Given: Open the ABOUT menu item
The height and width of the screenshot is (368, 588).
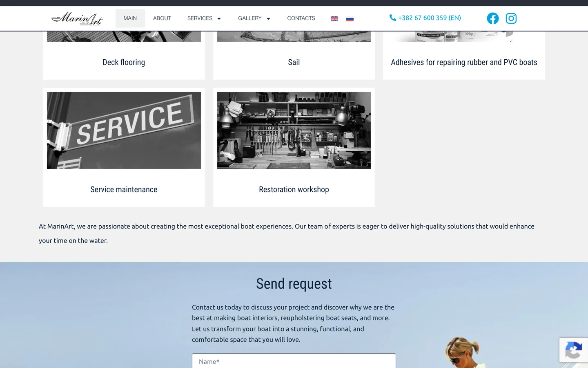Looking at the screenshot, I should [x=162, y=18].
